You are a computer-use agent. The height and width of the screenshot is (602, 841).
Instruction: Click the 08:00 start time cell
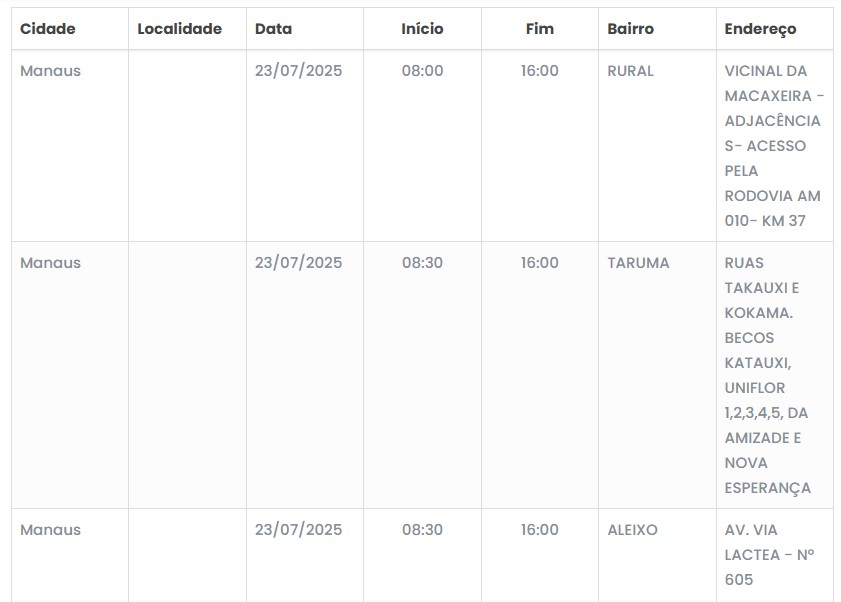[x=422, y=71]
